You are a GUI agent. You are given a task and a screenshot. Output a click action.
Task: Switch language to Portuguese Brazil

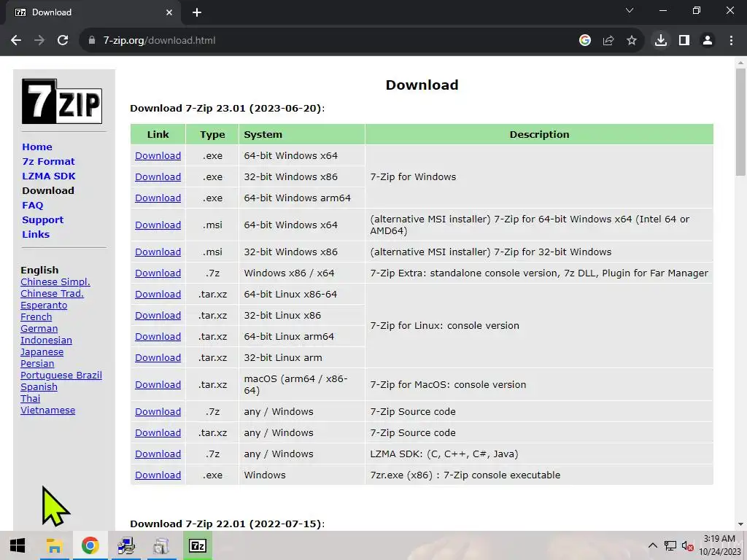click(x=61, y=376)
